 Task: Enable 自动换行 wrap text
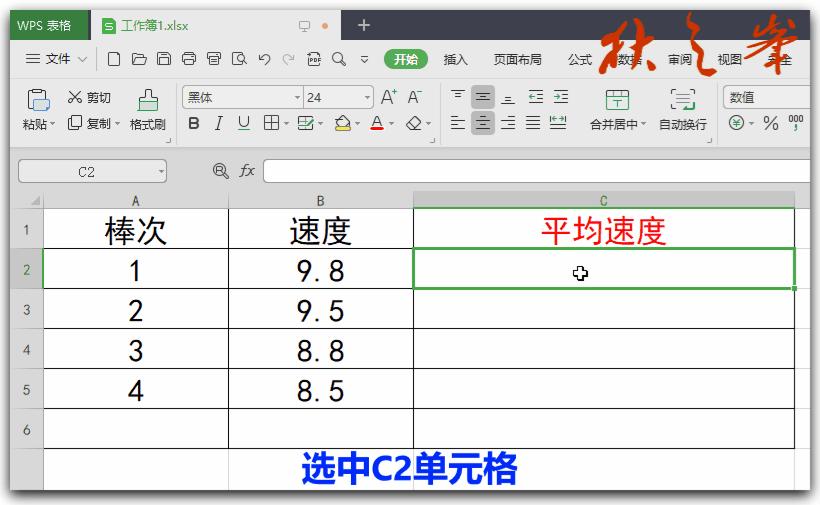coord(682,110)
